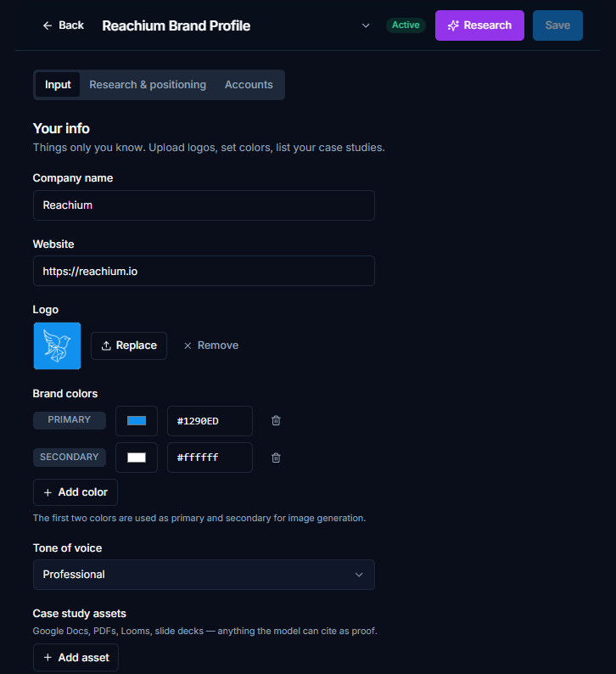Focus the Website URL field
616x674 pixels.
[x=204, y=272]
